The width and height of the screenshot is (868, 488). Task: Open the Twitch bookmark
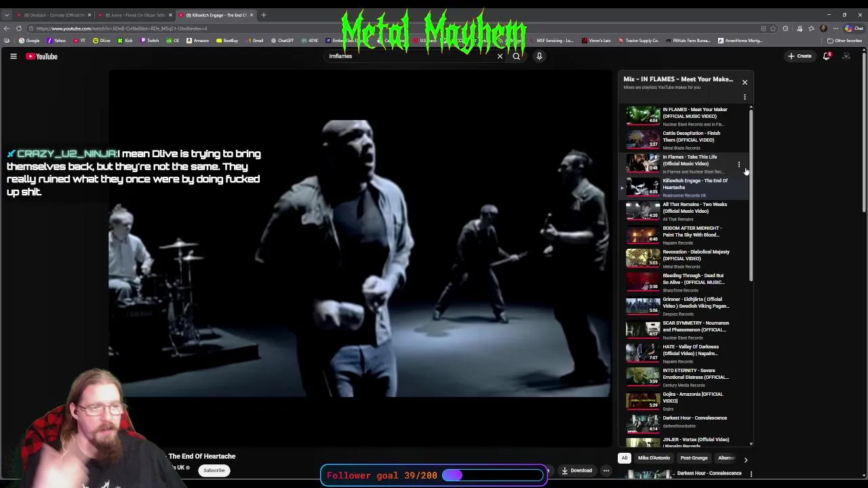coord(150,41)
